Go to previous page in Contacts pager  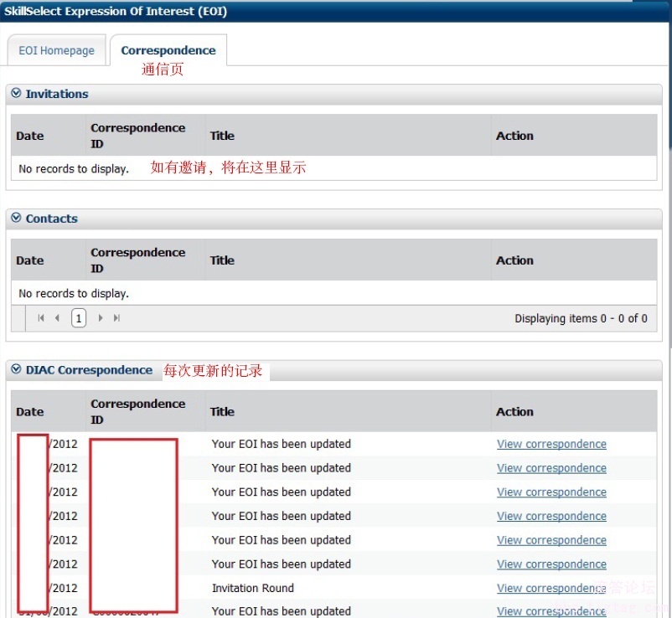(57, 318)
